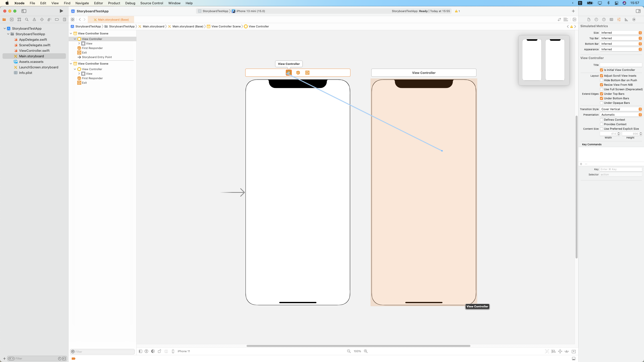Collapse the first View Controller Scene
This screenshot has width=644, height=362.
[x=71, y=33]
